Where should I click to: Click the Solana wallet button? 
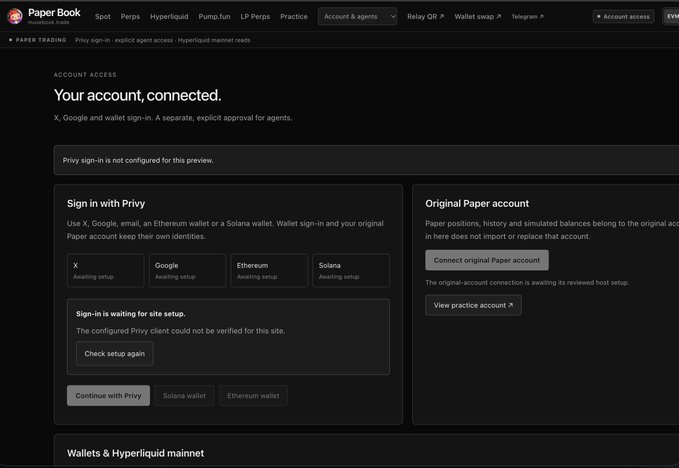184,396
